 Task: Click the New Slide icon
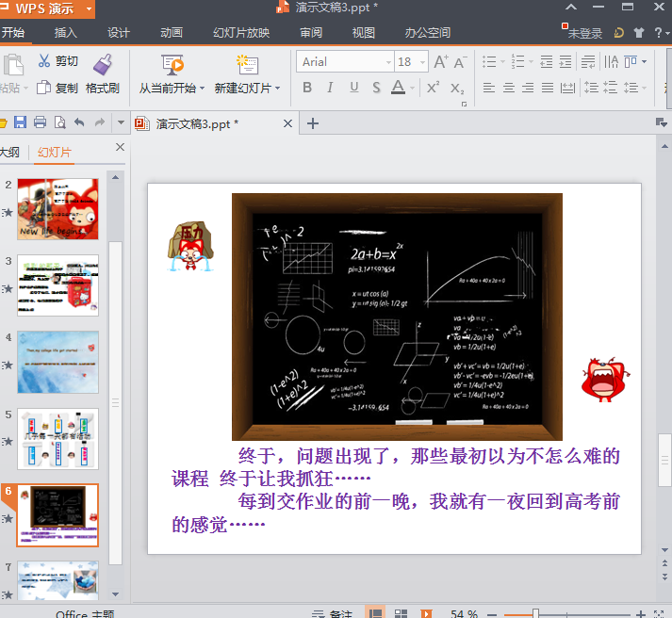[247, 64]
